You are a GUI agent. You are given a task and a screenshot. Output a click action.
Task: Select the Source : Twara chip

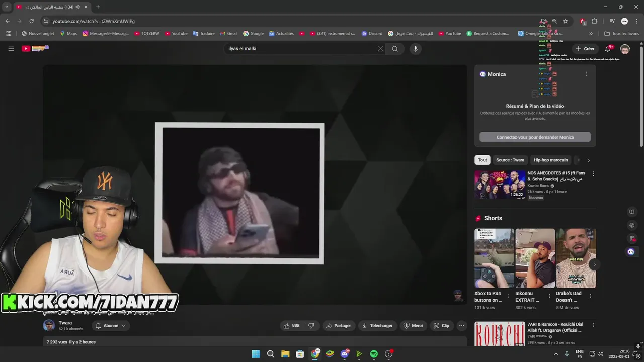[x=510, y=160]
